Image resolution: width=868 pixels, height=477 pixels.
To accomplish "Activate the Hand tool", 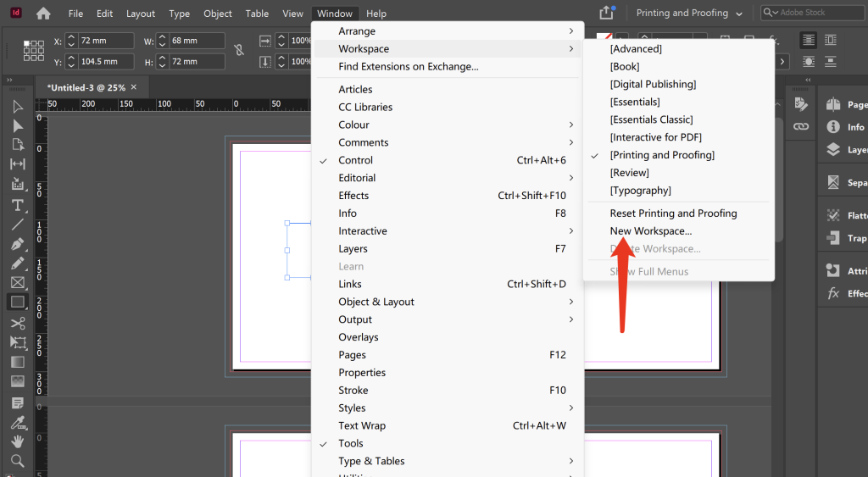I will [17, 441].
